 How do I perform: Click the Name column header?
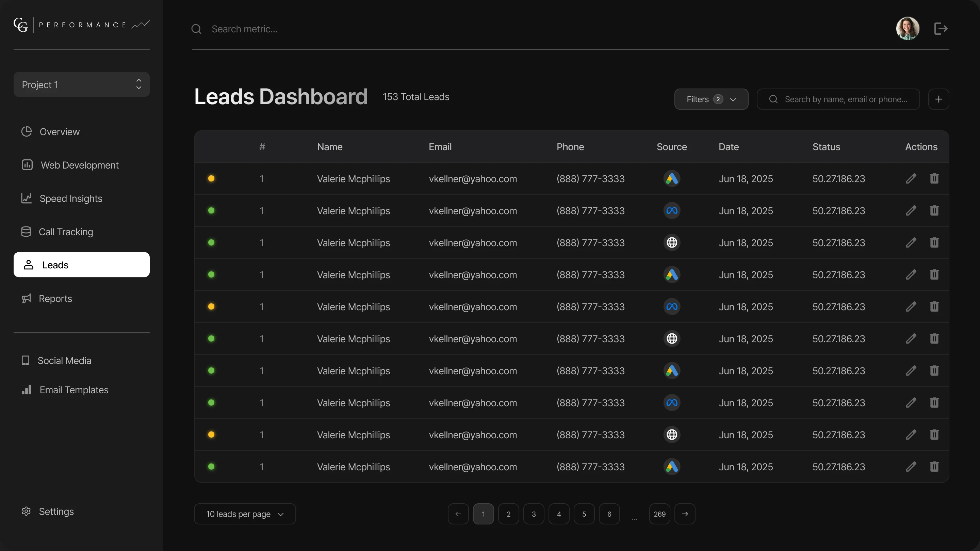pos(330,147)
